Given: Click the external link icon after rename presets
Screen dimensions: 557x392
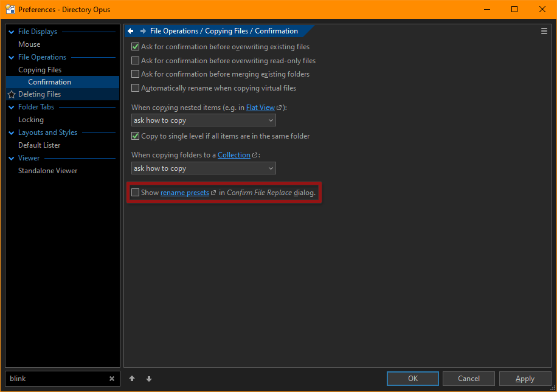Looking at the screenshot, I should click(213, 193).
